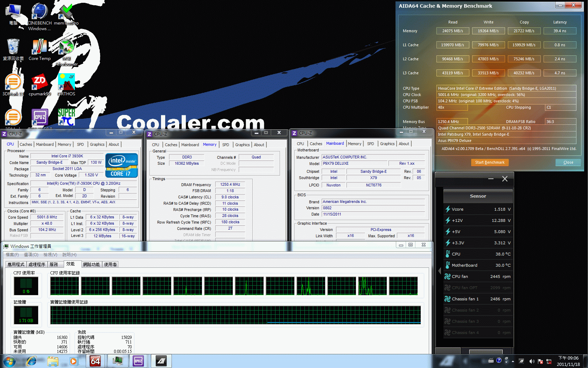Launch MSI Afterburner from the desktop
This screenshot has width=588, height=368.
pyautogui.click(x=66, y=53)
